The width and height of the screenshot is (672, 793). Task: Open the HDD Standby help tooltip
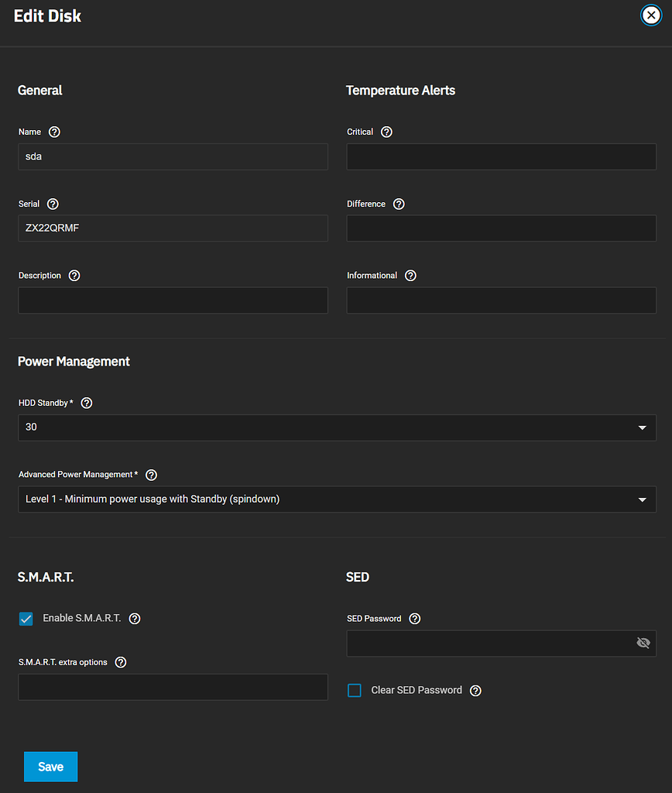click(x=87, y=403)
